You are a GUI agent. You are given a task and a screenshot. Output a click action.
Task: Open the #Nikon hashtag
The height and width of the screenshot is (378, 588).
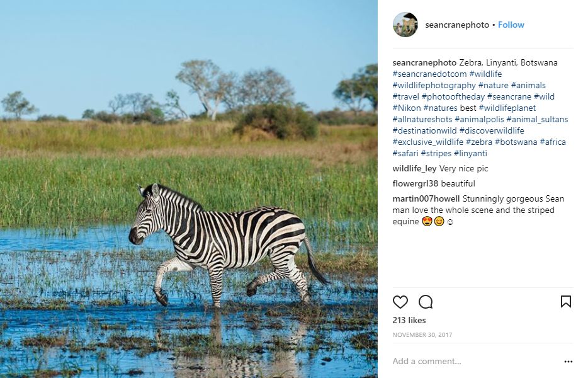tap(407, 108)
